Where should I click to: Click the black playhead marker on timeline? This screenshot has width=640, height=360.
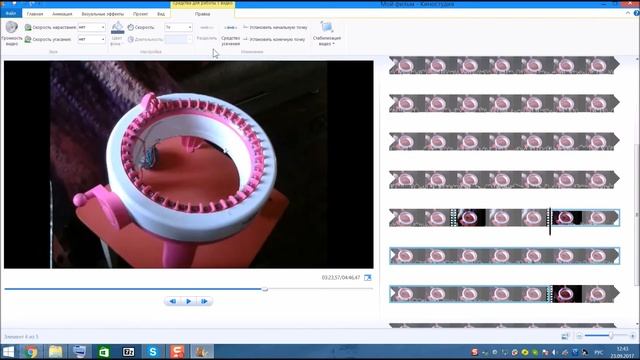point(550,221)
